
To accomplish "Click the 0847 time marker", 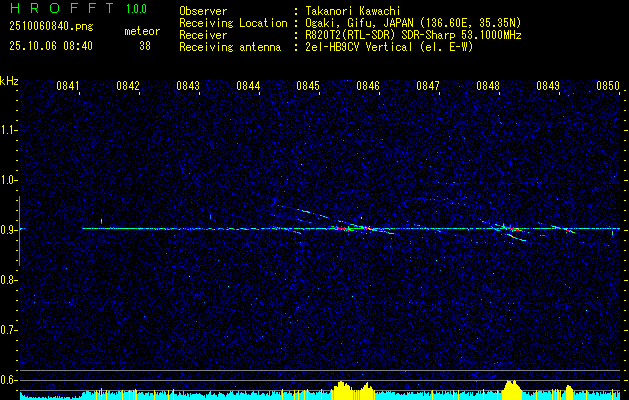I will [x=428, y=85].
